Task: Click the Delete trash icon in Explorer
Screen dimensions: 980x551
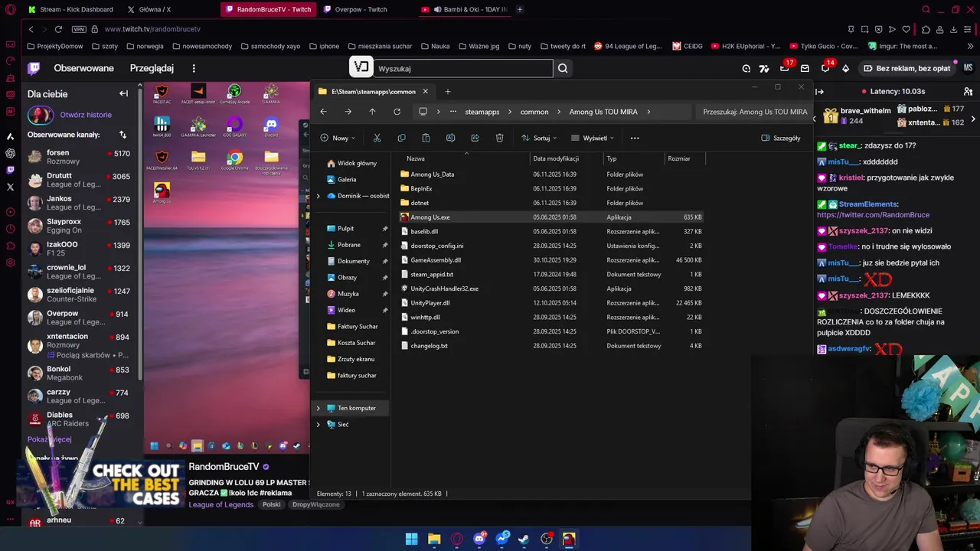Action: (499, 138)
